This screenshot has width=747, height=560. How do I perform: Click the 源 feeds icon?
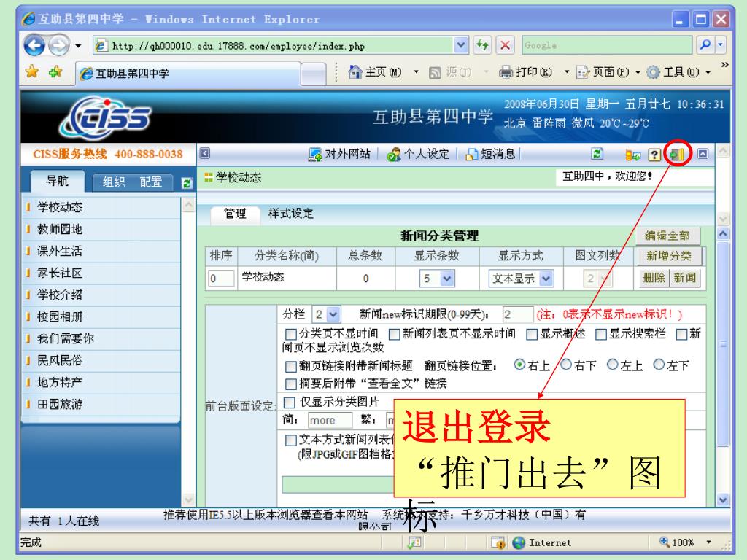[x=435, y=72]
